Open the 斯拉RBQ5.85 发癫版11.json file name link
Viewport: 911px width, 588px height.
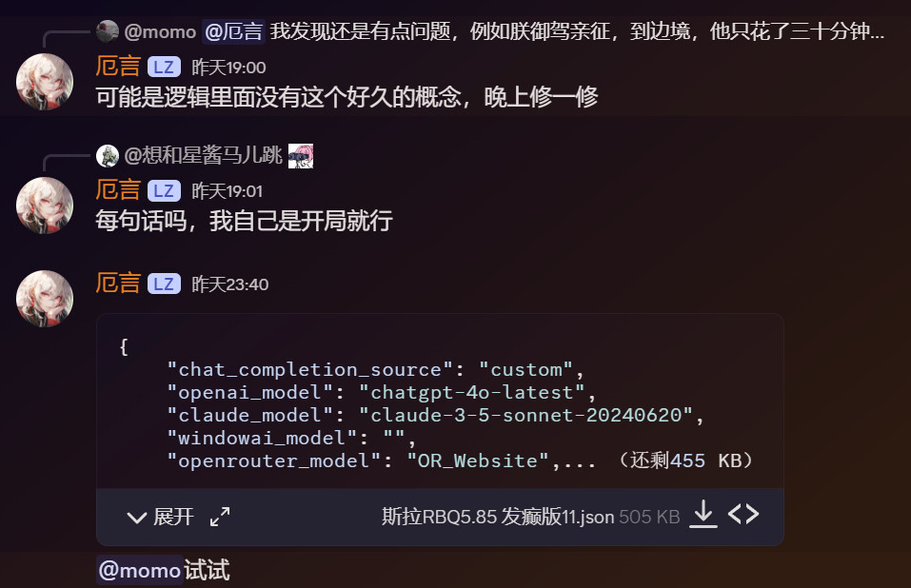[x=497, y=517]
